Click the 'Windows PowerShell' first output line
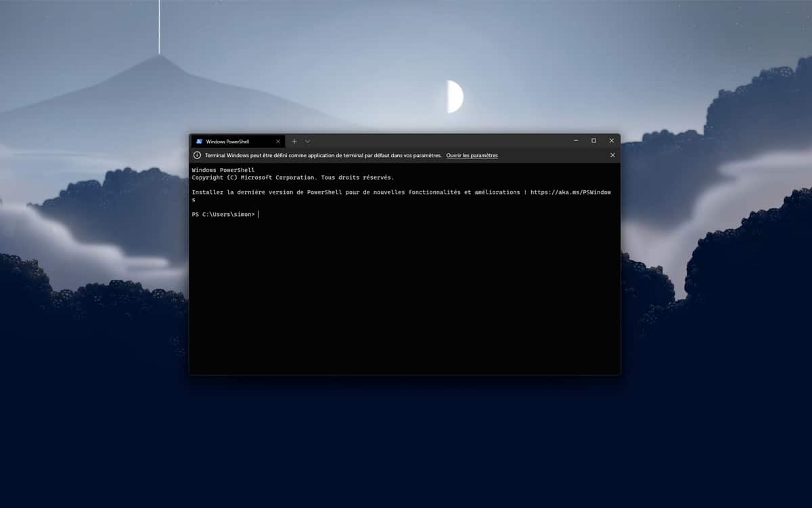 [223, 170]
